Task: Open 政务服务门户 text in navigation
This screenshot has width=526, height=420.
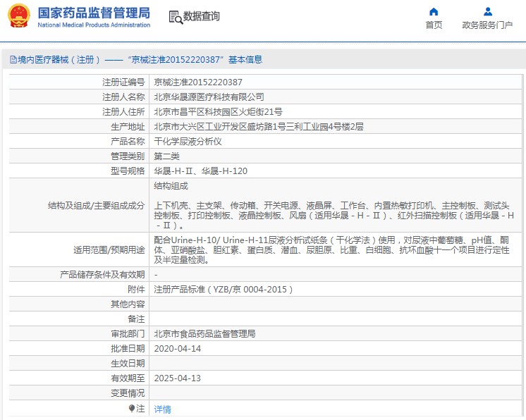Action: click(x=487, y=25)
